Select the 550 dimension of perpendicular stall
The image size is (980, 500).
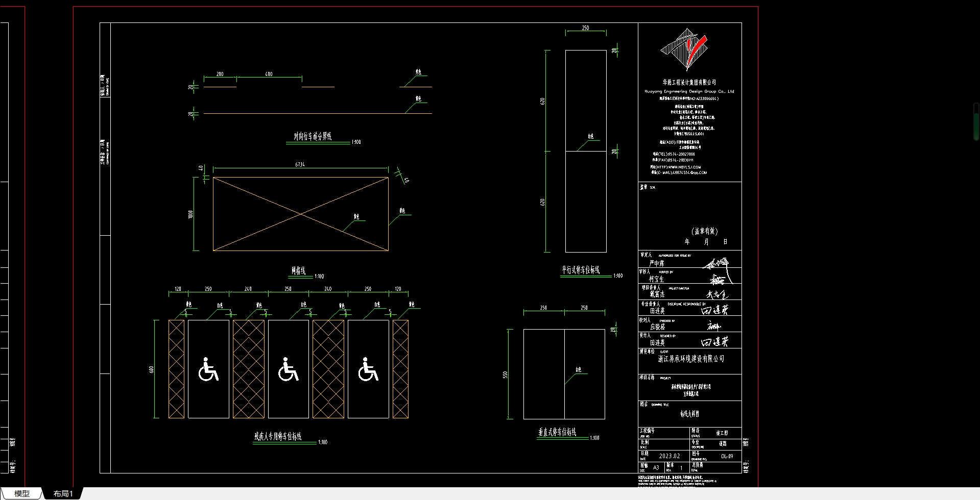tap(505, 374)
